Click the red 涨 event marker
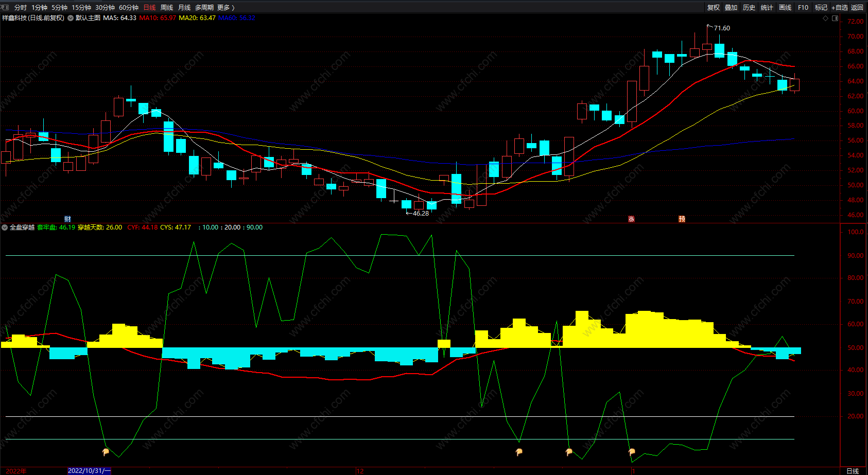868x475 pixels. pyautogui.click(x=631, y=219)
